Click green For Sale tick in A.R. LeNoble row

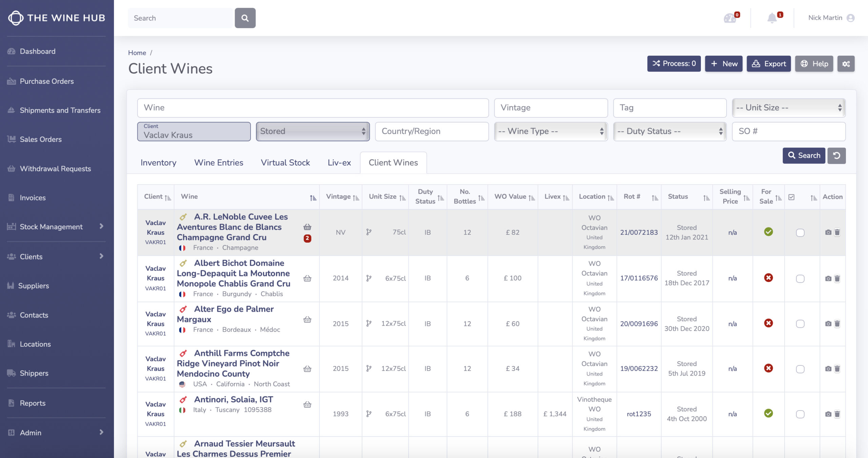click(x=768, y=232)
